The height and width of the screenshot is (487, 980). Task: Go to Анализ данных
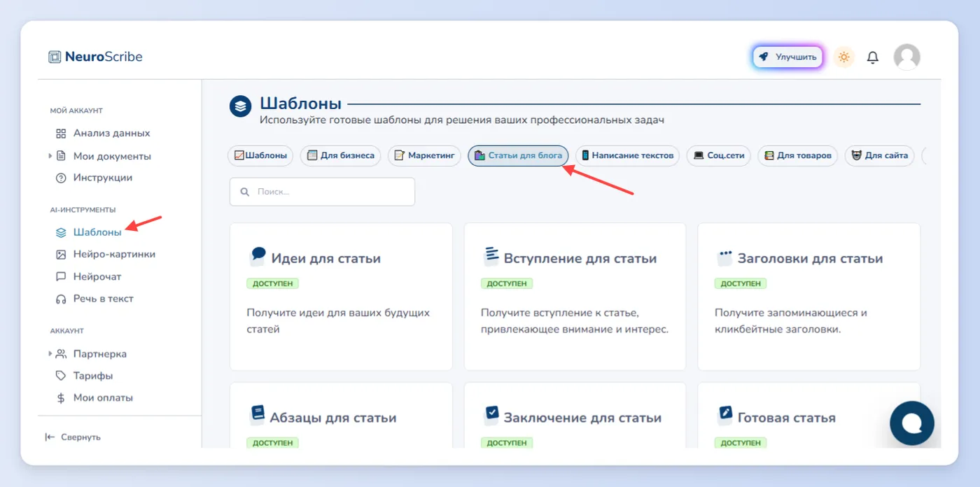pyautogui.click(x=102, y=133)
